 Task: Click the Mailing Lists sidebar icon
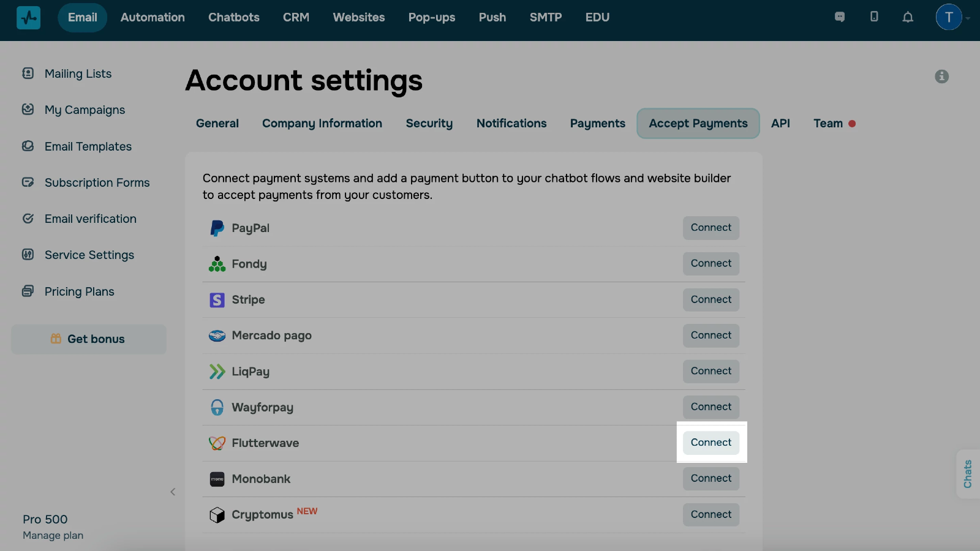click(28, 73)
